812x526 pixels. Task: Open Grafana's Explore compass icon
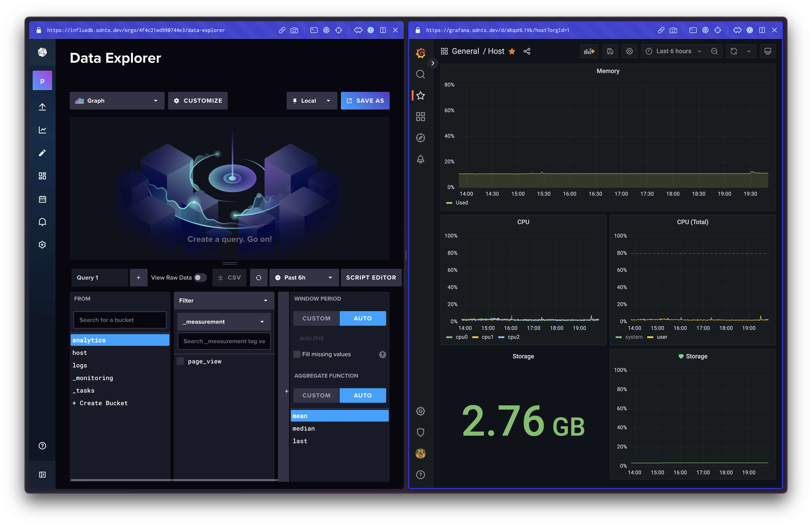[x=420, y=138]
